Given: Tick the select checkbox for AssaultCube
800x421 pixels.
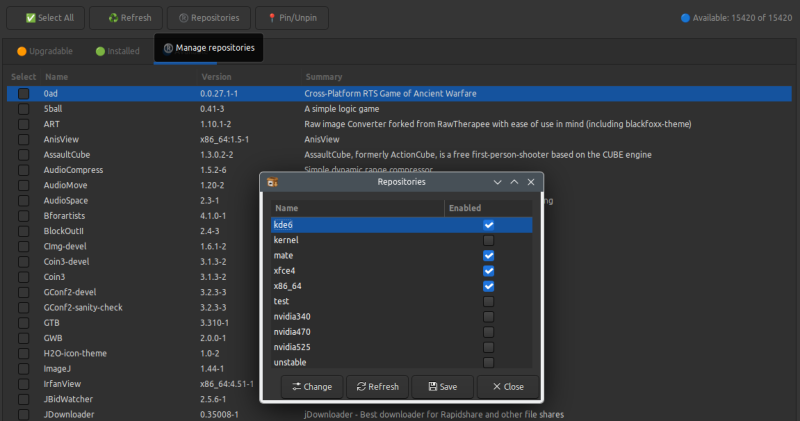Looking at the screenshot, I should (23, 155).
